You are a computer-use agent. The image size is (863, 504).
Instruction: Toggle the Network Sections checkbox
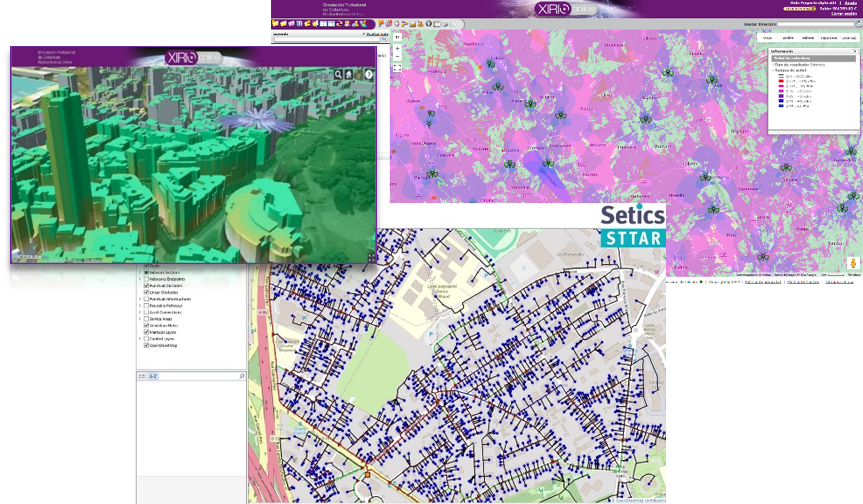click(x=146, y=273)
